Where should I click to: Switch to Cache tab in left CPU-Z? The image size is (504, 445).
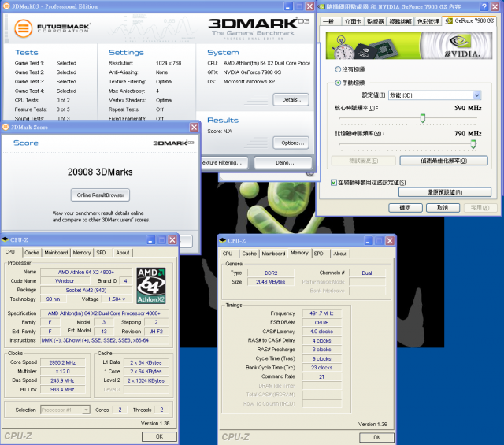pyautogui.click(x=31, y=253)
